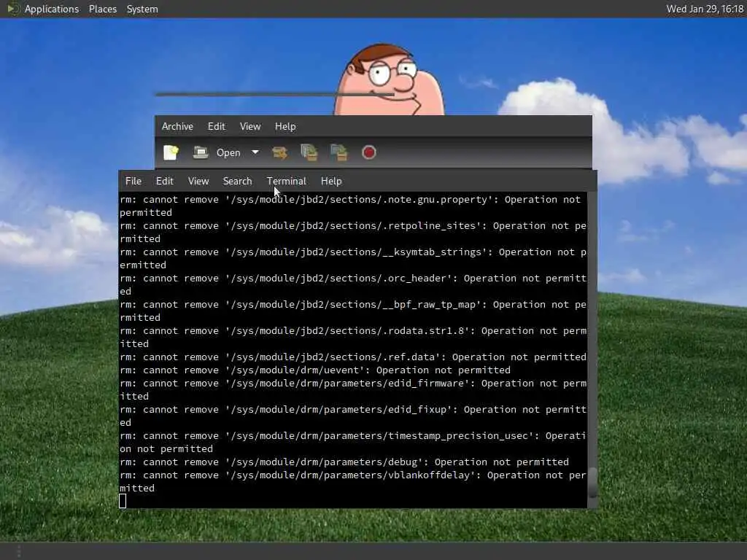The width and height of the screenshot is (747, 560).
Task: Open the terminal View menu
Action: click(x=198, y=181)
